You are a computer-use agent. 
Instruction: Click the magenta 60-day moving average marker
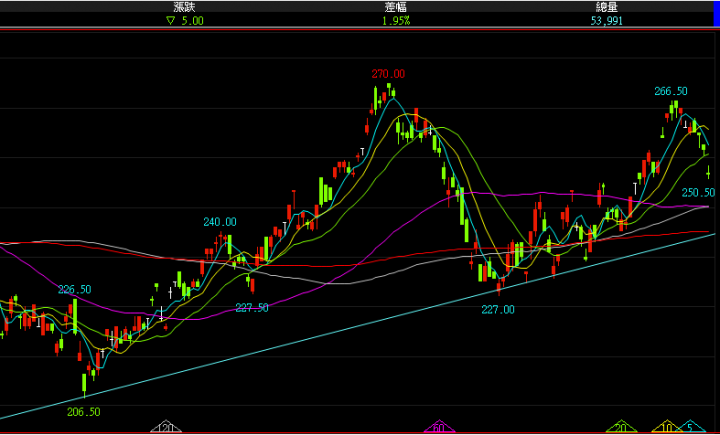[439, 428]
